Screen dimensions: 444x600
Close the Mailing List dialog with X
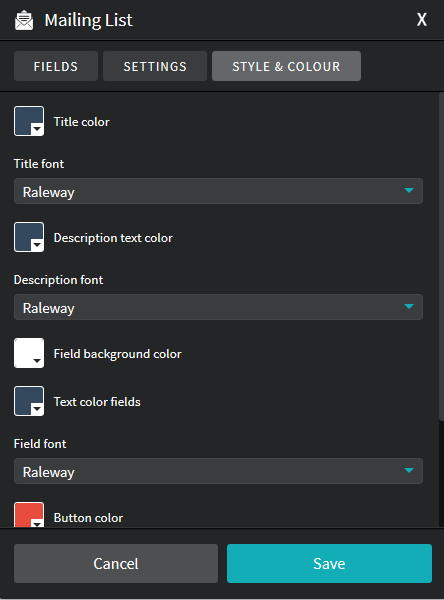421,20
